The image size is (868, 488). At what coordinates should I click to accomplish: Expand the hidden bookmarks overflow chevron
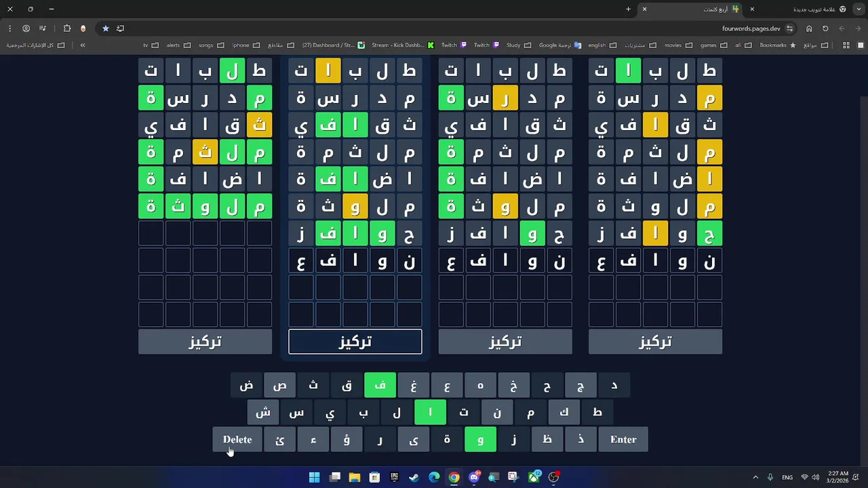pos(83,45)
